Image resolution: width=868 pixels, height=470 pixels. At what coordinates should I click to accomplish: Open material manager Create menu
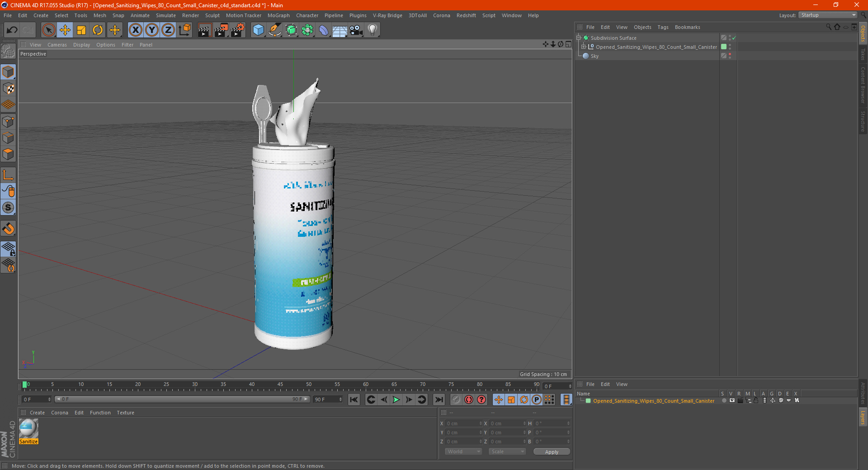point(37,413)
